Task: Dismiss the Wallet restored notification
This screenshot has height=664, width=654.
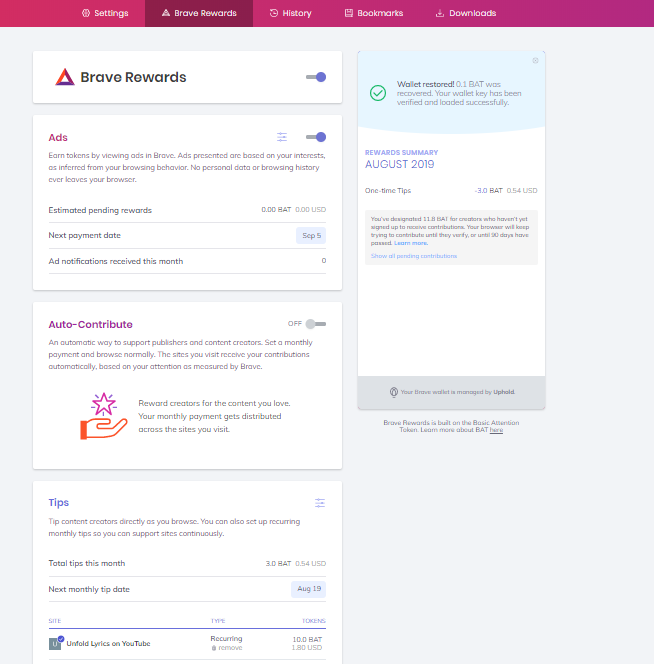Action: coord(535,61)
